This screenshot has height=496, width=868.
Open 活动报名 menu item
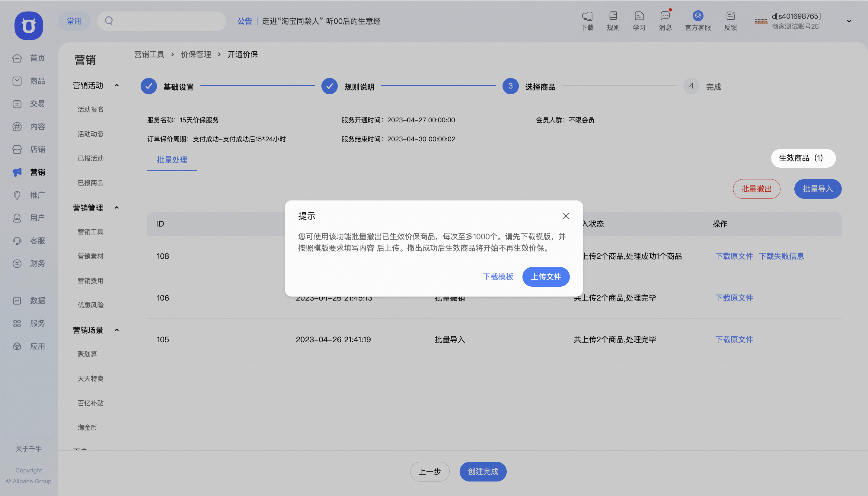[91, 109]
